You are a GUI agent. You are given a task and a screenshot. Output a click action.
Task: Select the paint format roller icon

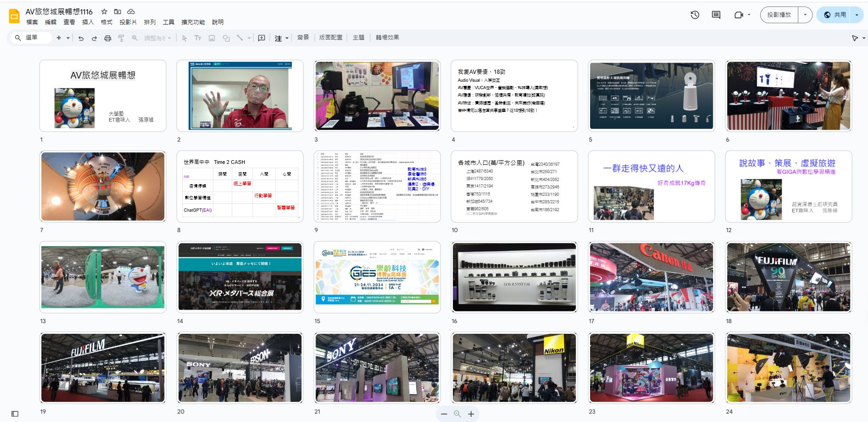point(121,38)
